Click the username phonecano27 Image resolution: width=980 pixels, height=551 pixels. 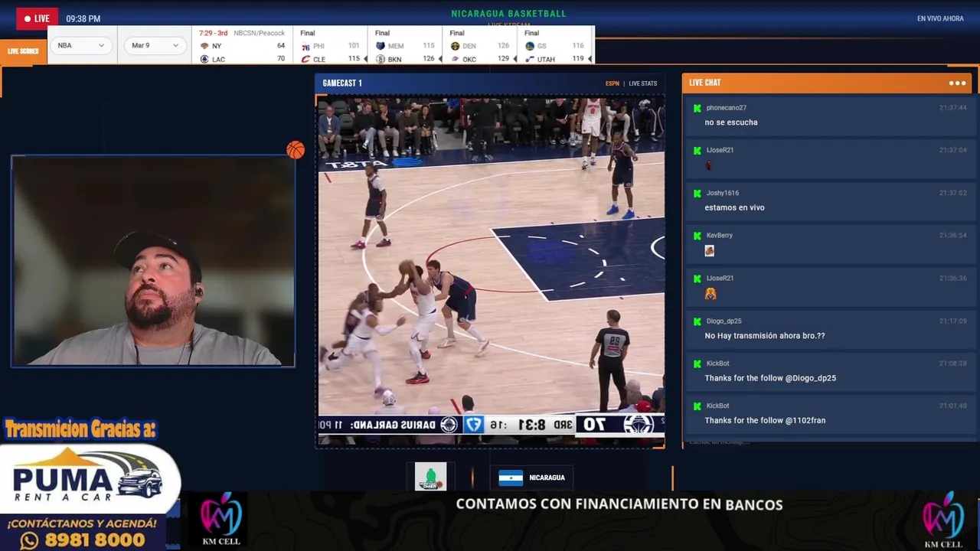(x=726, y=108)
